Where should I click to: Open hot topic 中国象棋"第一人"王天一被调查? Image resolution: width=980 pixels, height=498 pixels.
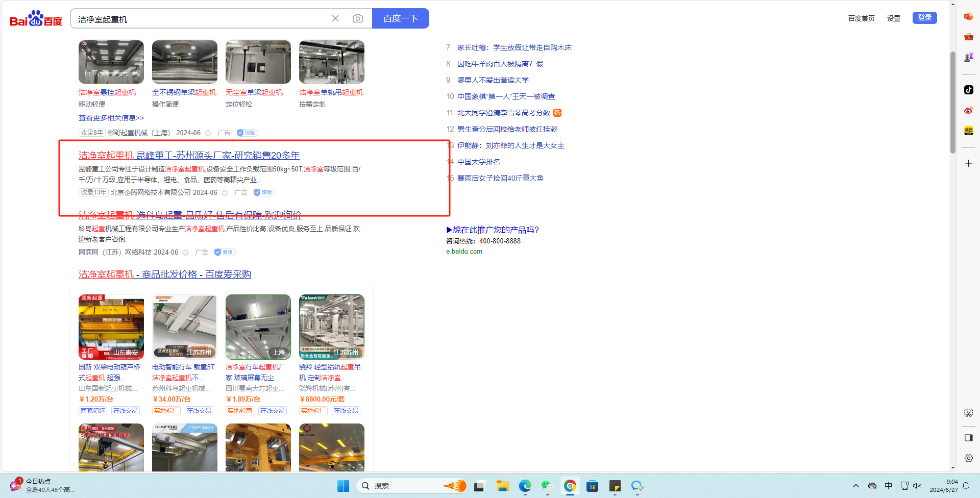coord(506,96)
